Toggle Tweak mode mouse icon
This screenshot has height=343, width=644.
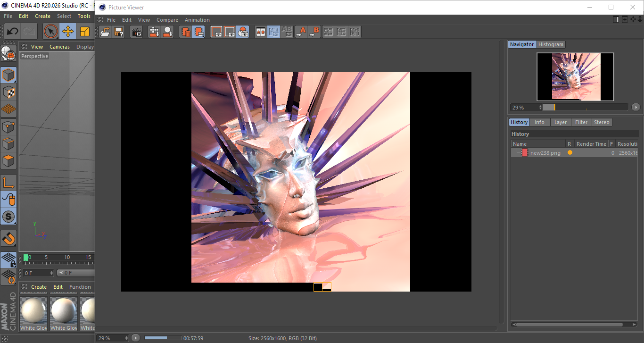(8, 200)
